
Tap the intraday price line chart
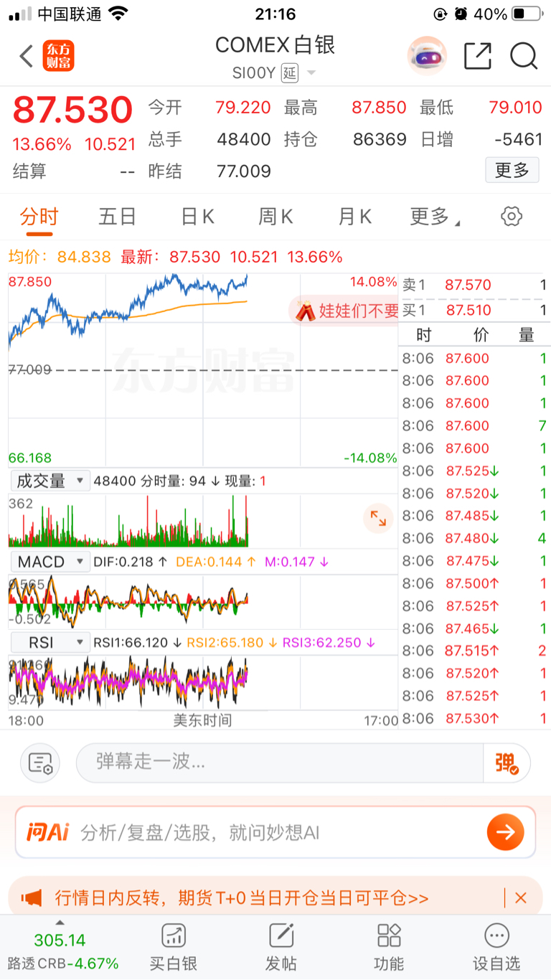tap(203, 370)
